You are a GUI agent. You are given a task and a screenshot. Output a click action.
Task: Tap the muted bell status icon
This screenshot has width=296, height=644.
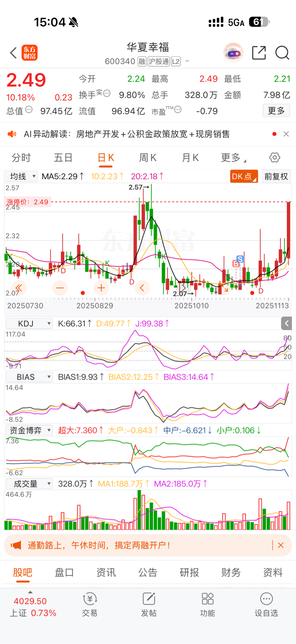point(74,22)
